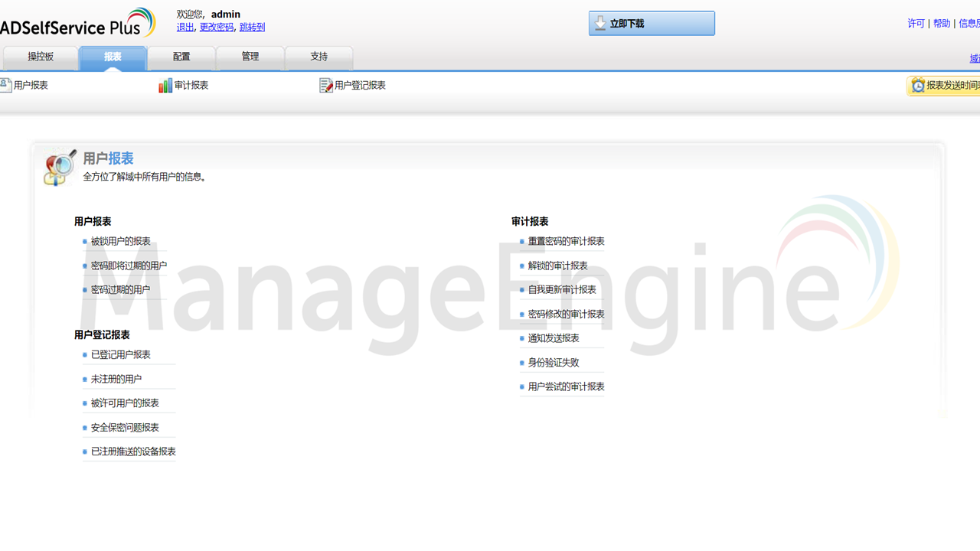Open the 更改密码 link
Screen dimensions: 980x551
pos(214,27)
